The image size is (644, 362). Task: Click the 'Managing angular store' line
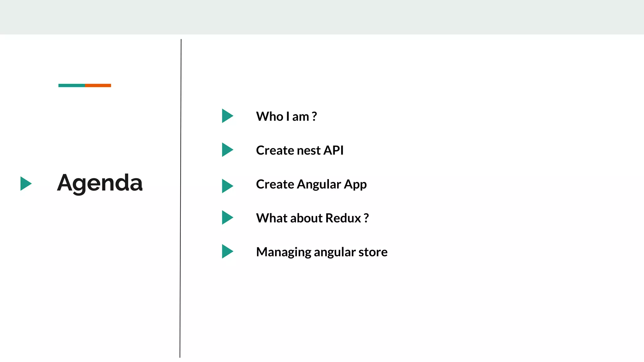(321, 252)
